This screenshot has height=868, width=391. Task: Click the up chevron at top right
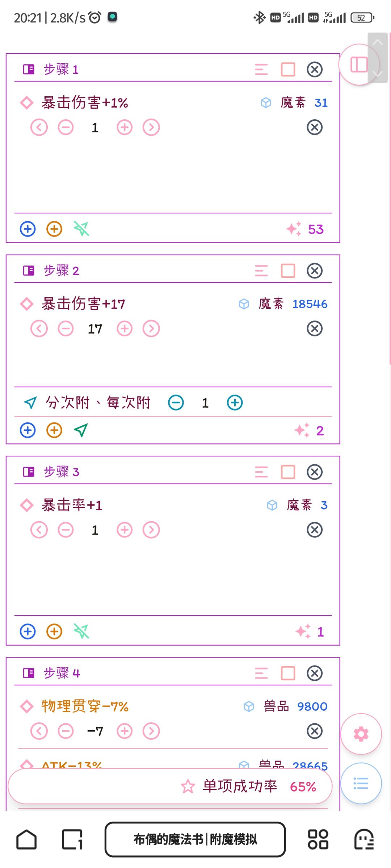point(378,43)
